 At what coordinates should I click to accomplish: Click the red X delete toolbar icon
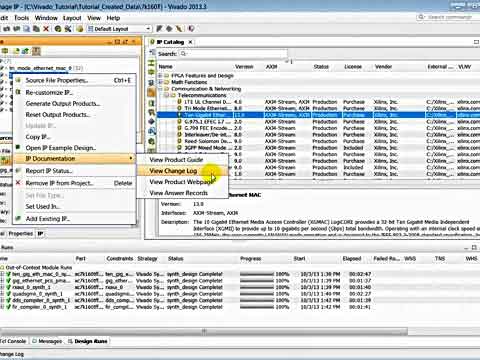(46, 29)
